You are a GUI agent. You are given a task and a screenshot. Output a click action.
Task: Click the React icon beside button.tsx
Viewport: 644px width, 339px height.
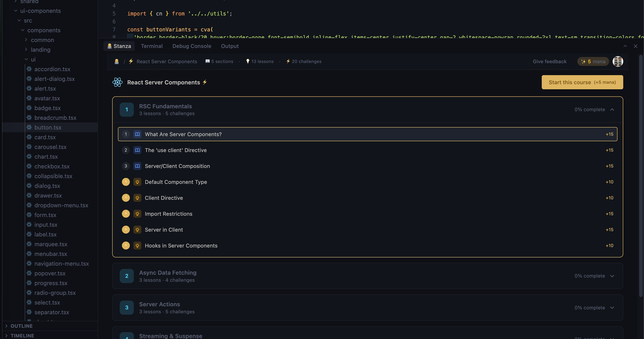(29, 127)
